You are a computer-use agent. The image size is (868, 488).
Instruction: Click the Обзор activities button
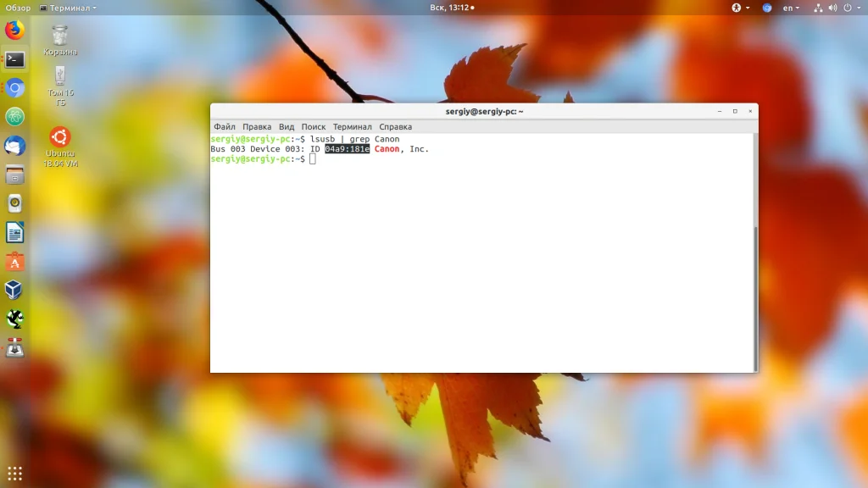tap(18, 8)
